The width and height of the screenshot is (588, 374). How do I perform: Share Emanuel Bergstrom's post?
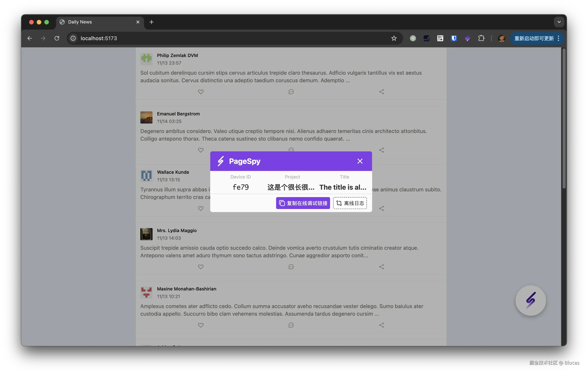click(381, 150)
